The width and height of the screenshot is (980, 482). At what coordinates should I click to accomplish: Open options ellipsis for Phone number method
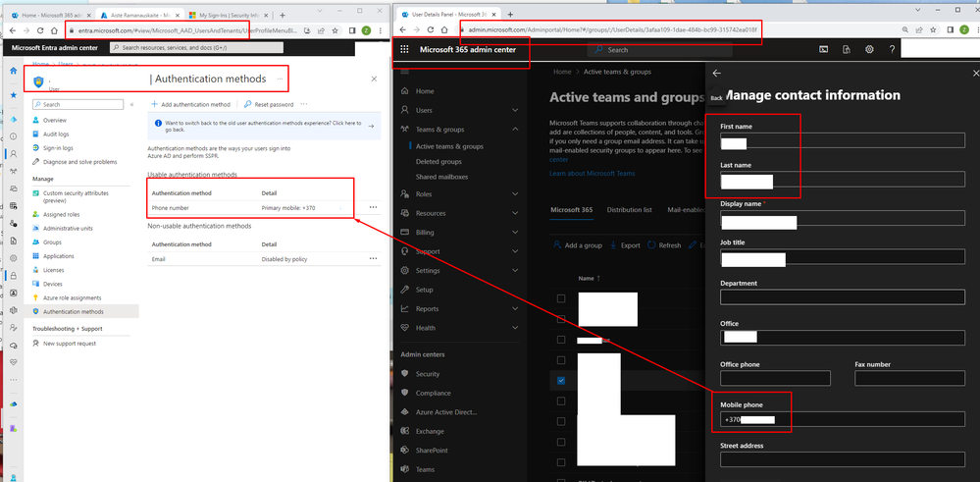point(373,207)
